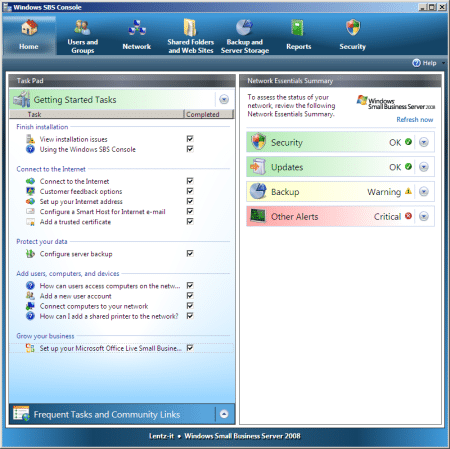This screenshot has width=450, height=449.
Task: Click the Users and Groups people icon
Action: point(82,28)
